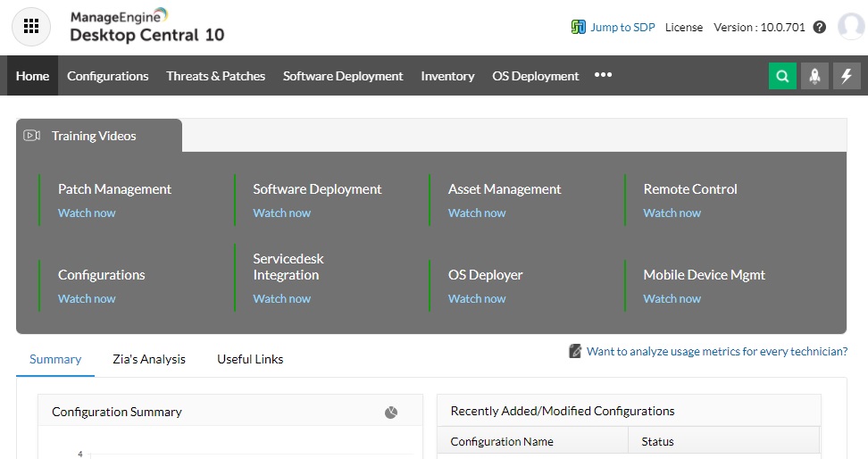Open the help question mark icon
Viewport: 868px width, 459px height.
[820, 28]
